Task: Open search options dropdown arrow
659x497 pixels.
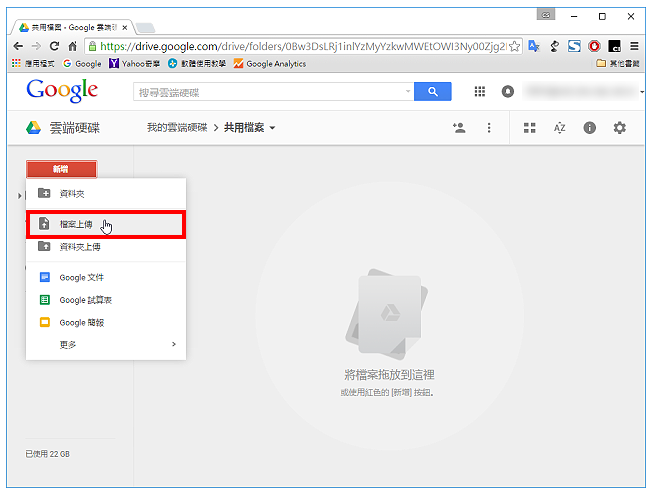Action: point(408,91)
